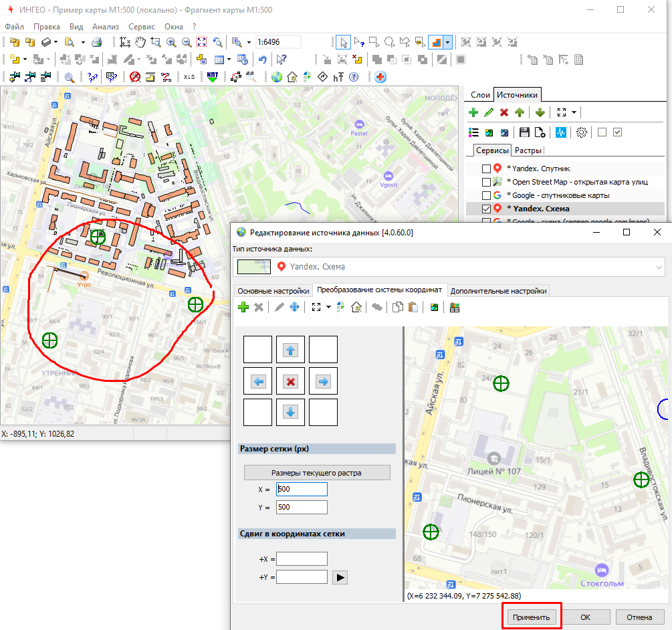672x630 pixels.
Task: Open the layers stack icon dropdown arrow
Action: pos(55,42)
